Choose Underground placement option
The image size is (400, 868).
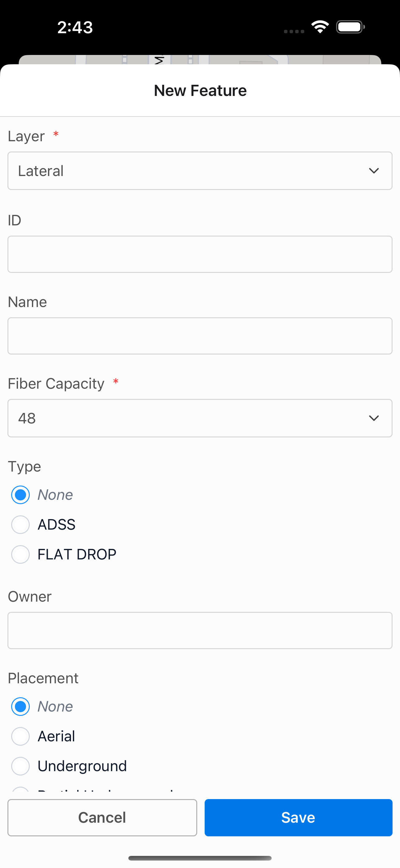click(20, 766)
